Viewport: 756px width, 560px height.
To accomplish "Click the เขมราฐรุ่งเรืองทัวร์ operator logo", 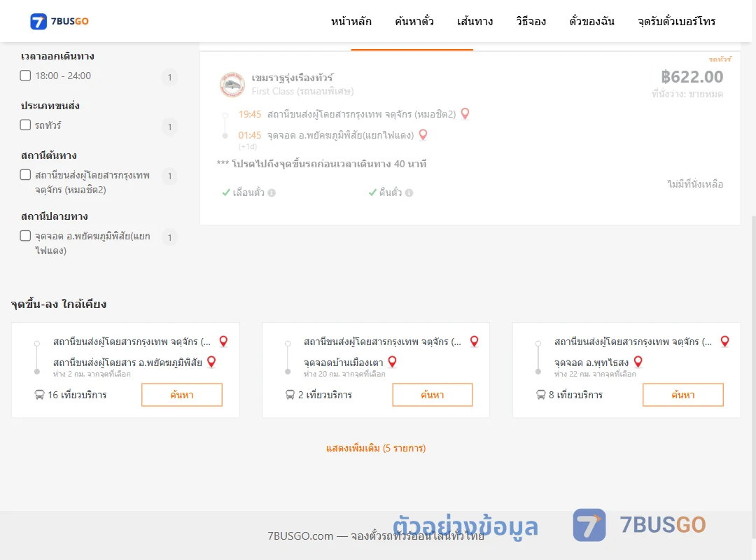I will 232,85.
